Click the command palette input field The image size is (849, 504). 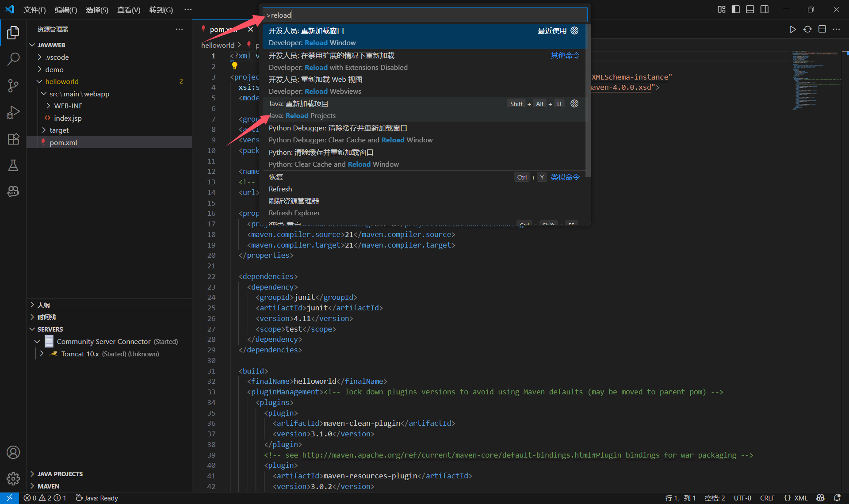tap(424, 15)
